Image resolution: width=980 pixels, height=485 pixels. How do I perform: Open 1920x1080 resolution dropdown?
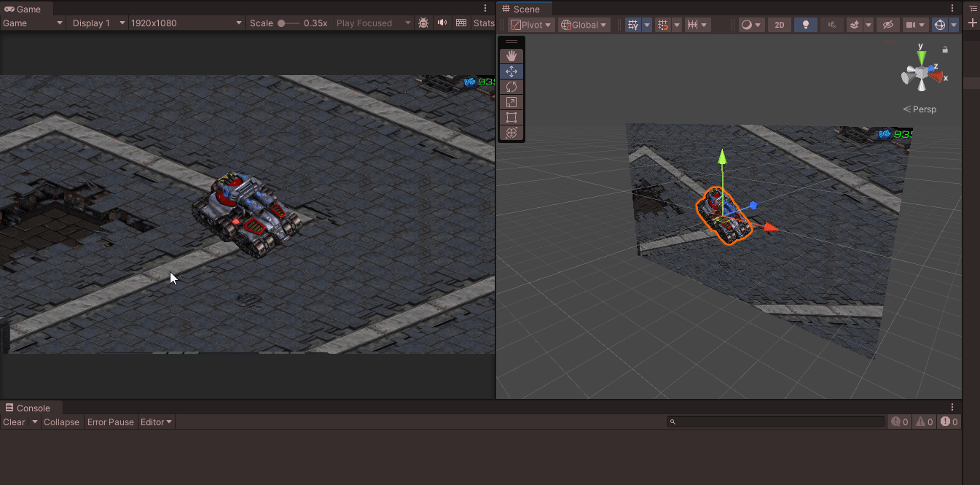pos(187,23)
